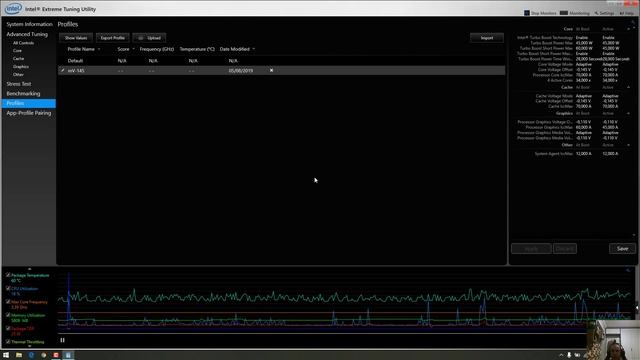The width and height of the screenshot is (640, 360).
Task: Sort by the Profile Name column arrow
Action: tap(99, 49)
